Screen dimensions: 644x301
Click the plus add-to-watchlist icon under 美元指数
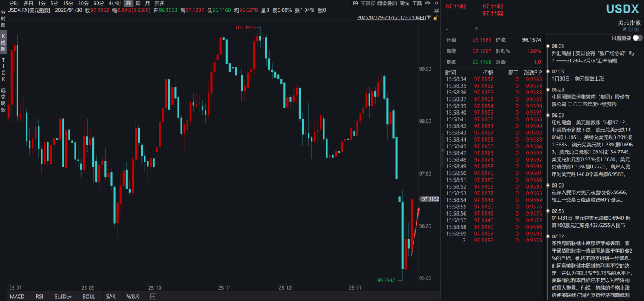(x=636, y=29)
